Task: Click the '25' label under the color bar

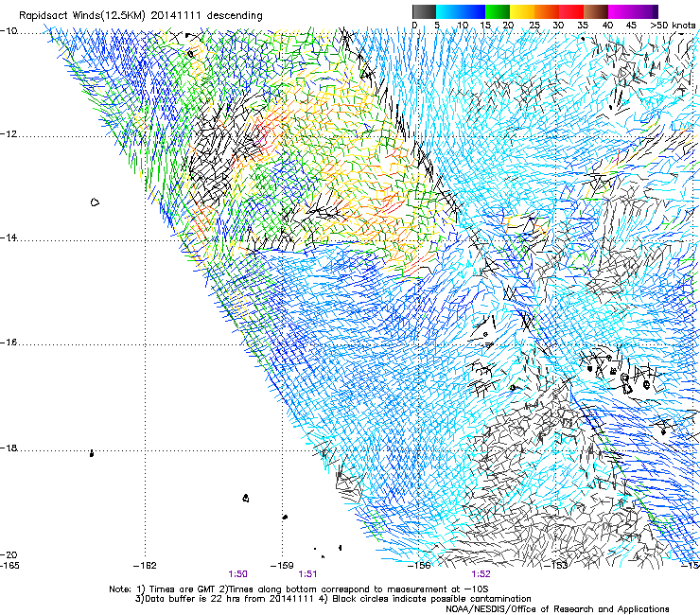Action: [x=534, y=26]
